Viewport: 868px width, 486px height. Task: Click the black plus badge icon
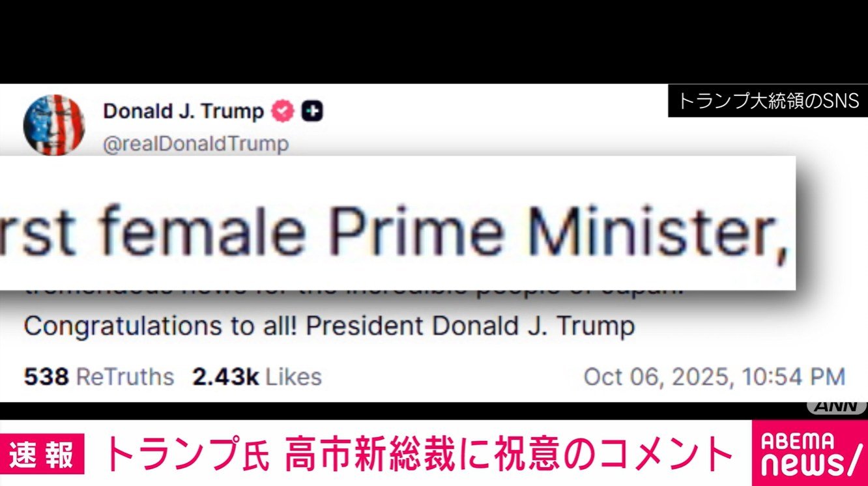(313, 112)
